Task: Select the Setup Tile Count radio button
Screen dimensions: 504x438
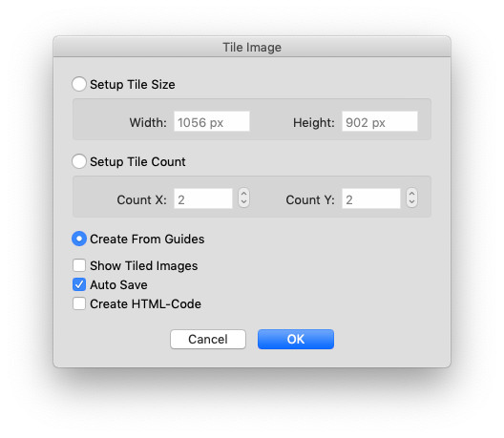Action: 79,161
